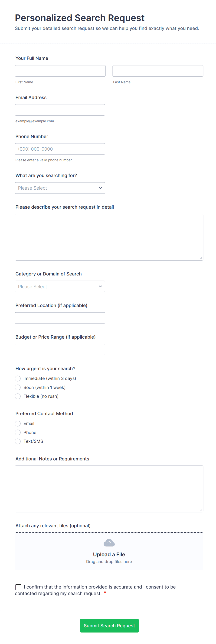The height and width of the screenshot is (644, 216).
Task: Check the consent confirmation checkbox
Action: tap(18, 587)
